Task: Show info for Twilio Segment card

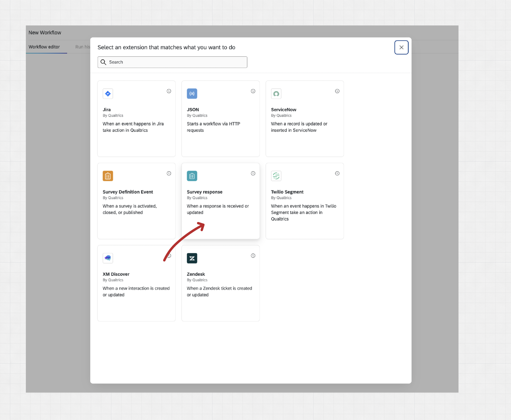Action: click(337, 173)
